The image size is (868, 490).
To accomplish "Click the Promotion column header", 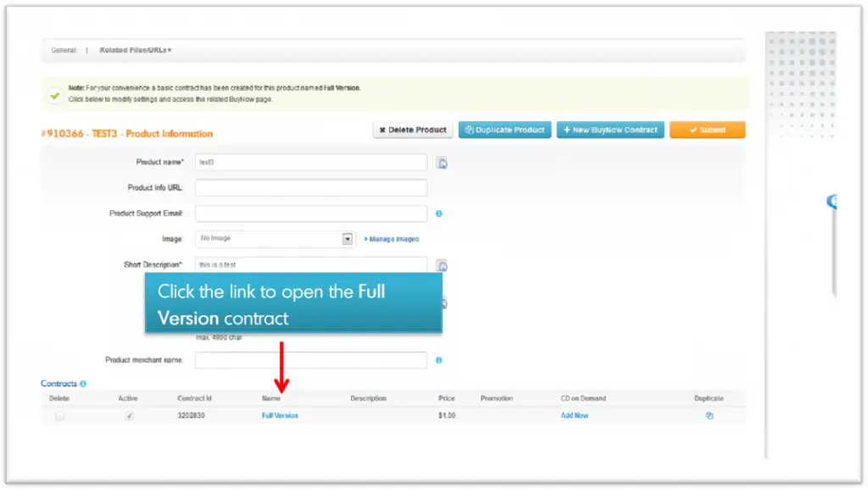I will click(497, 398).
